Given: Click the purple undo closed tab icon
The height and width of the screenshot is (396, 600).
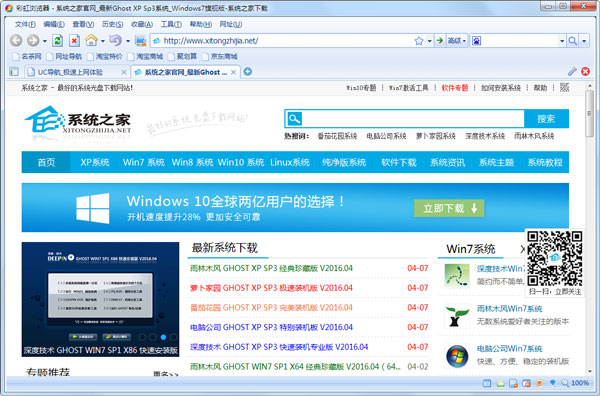Looking at the screenshot, I should point(115,40).
